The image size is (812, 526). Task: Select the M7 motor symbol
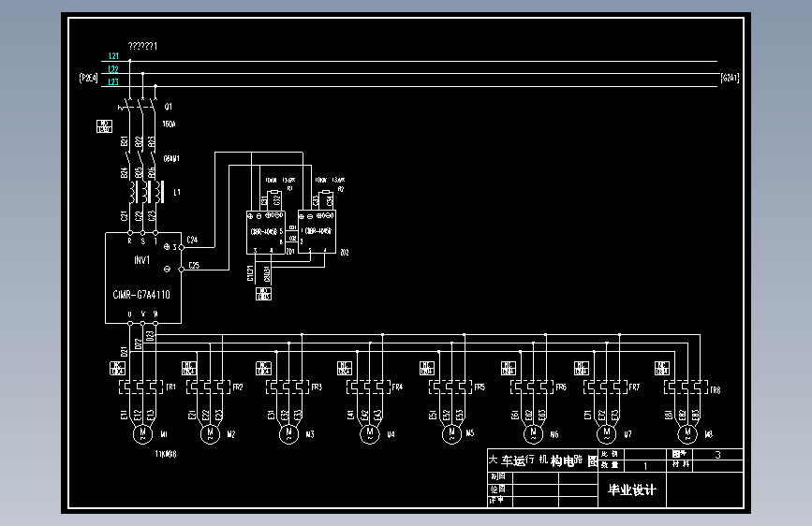[x=606, y=434]
